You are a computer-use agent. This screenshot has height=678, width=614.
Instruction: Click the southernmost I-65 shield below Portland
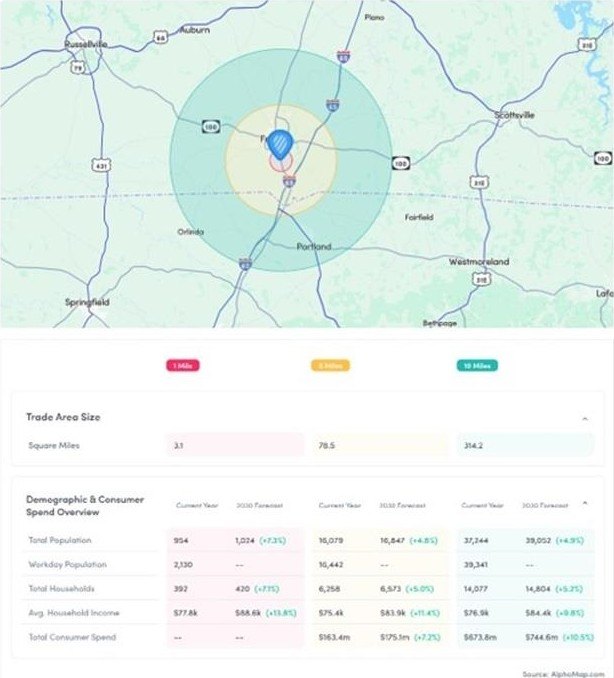point(245,263)
